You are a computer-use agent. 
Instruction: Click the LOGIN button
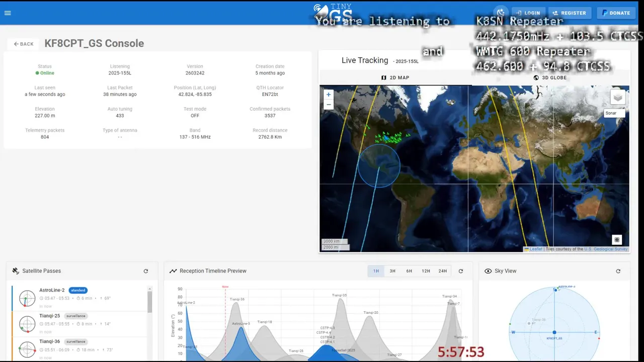tap(528, 13)
